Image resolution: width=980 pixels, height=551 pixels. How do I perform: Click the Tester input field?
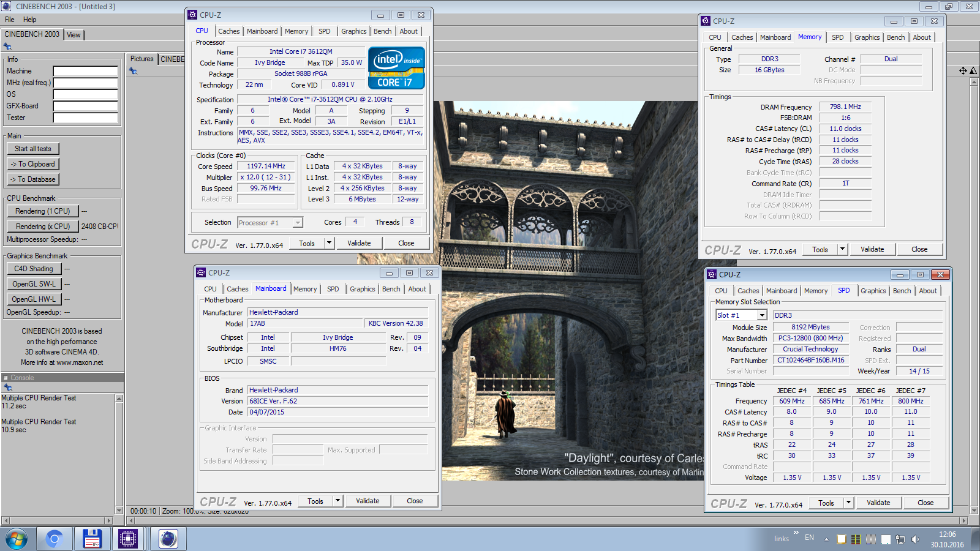click(86, 118)
